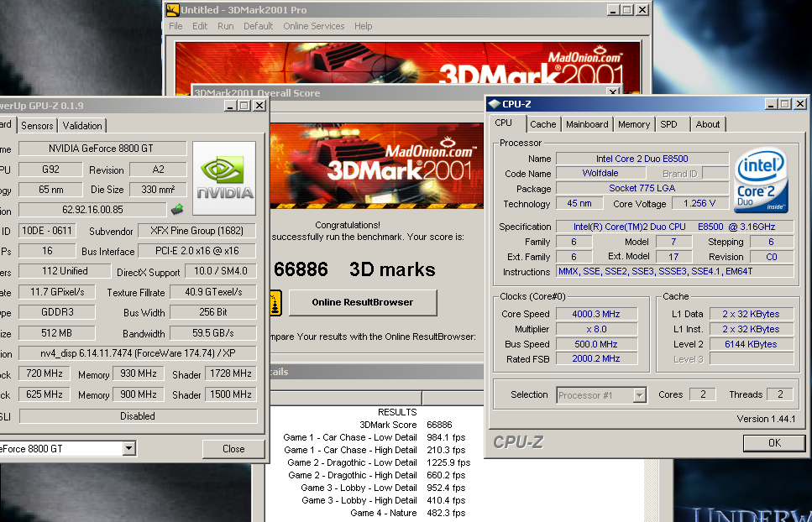Open the Run menu in 3DMark2001
The image size is (812, 522).
click(225, 26)
